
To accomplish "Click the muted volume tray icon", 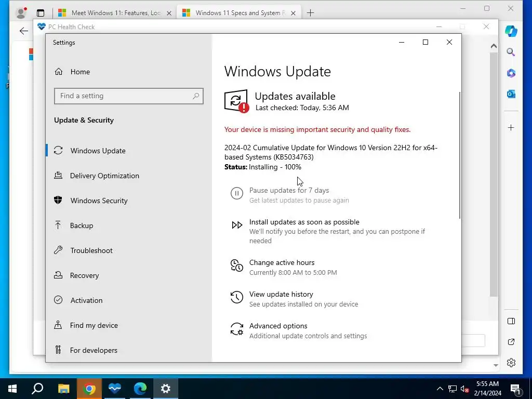I will [x=464, y=389].
